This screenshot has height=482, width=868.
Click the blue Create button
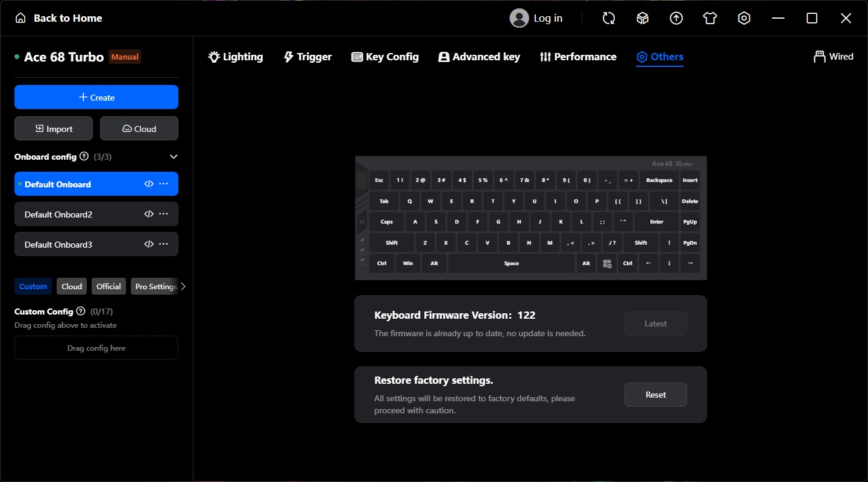(x=96, y=97)
